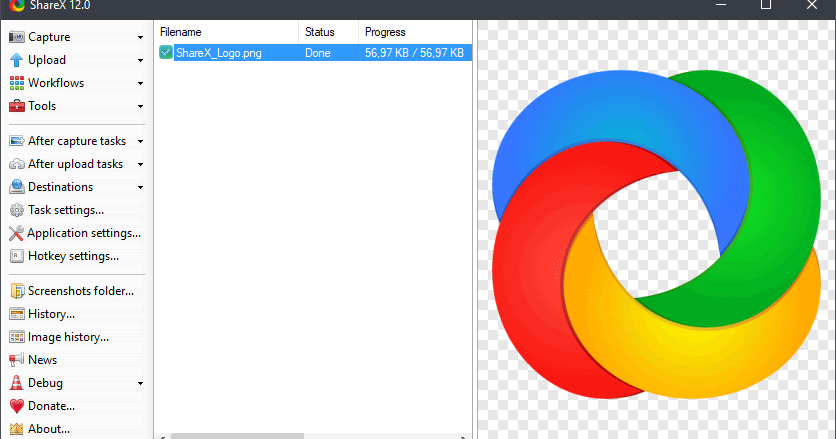Click the Done status cell

(318, 53)
